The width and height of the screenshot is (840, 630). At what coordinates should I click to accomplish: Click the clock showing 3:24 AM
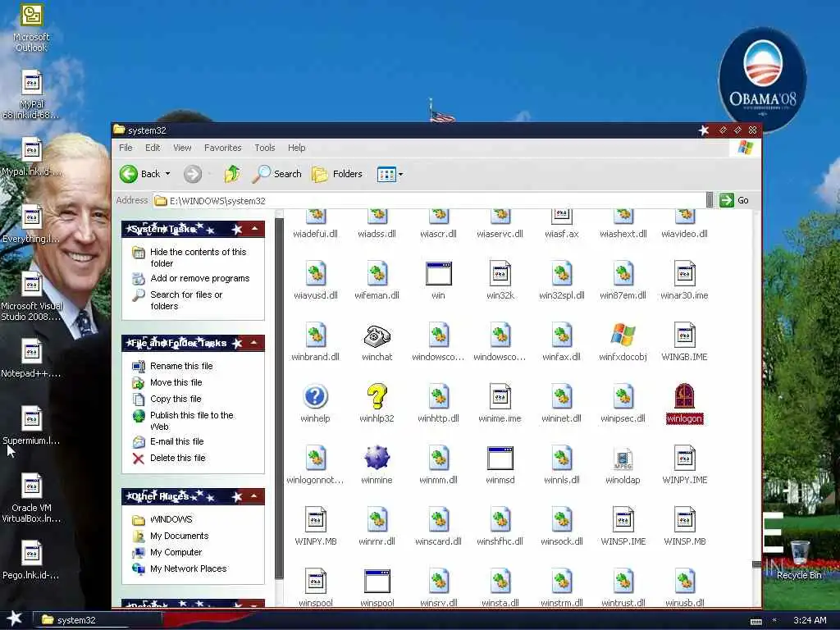(x=810, y=620)
